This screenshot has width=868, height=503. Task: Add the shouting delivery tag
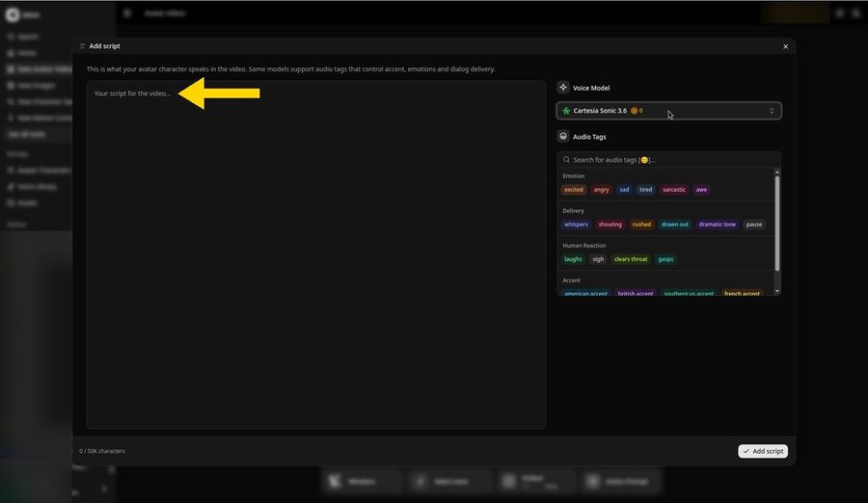(610, 225)
